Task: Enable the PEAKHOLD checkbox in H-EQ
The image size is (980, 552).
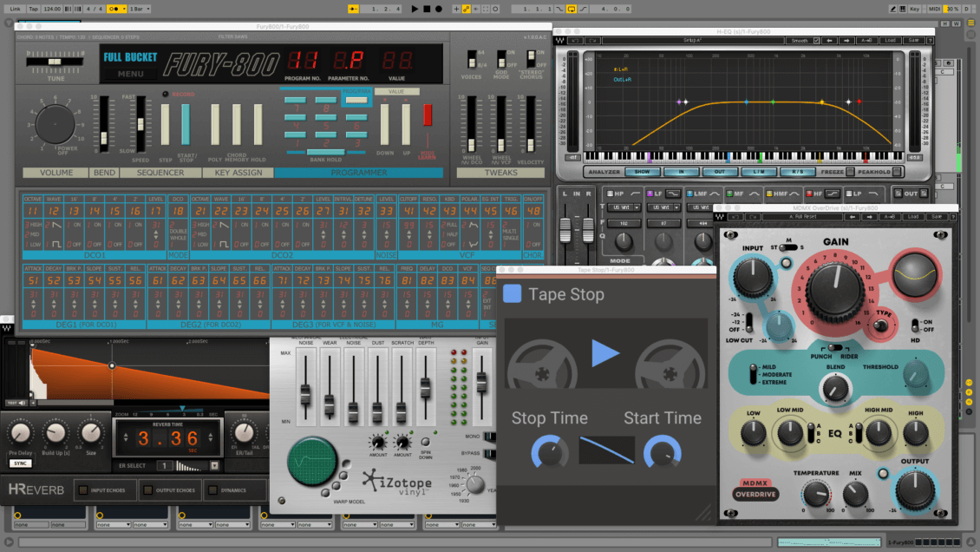Action: point(897,171)
